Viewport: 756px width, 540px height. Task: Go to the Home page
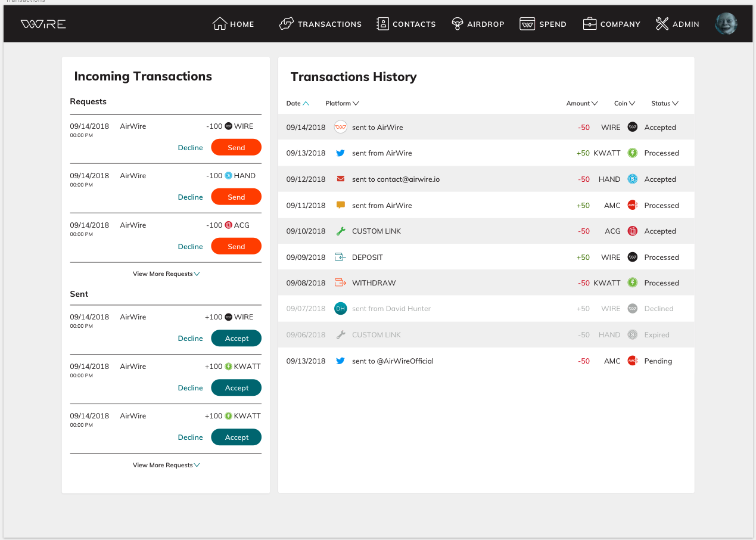(x=234, y=24)
